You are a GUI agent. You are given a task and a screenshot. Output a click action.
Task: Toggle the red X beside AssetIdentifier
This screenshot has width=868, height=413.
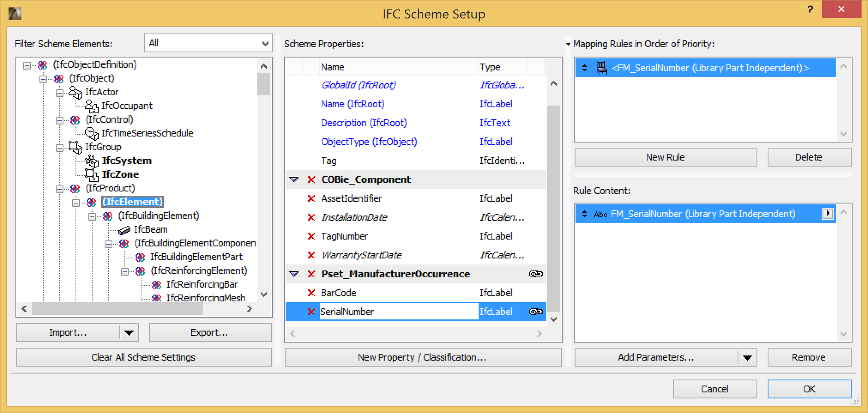pyautogui.click(x=311, y=198)
